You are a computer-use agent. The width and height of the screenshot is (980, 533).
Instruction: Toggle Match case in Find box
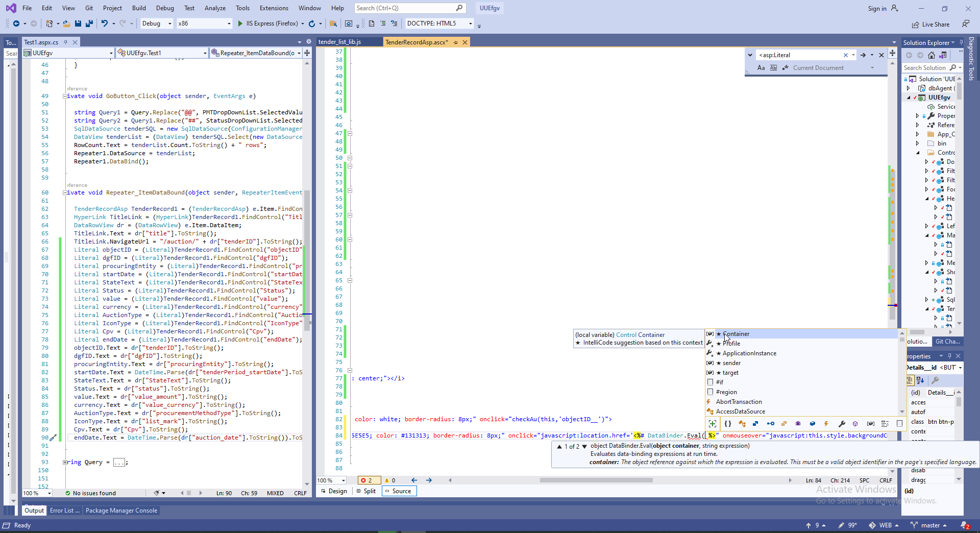coord(761,68)
